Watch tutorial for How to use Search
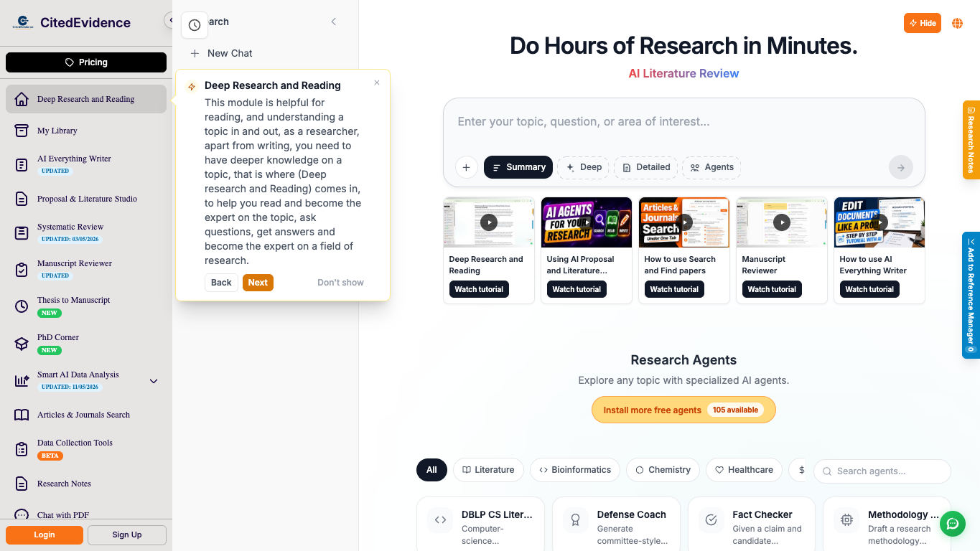Image resolution: width=980 pixels, height=551 pixels. point(674,289)
